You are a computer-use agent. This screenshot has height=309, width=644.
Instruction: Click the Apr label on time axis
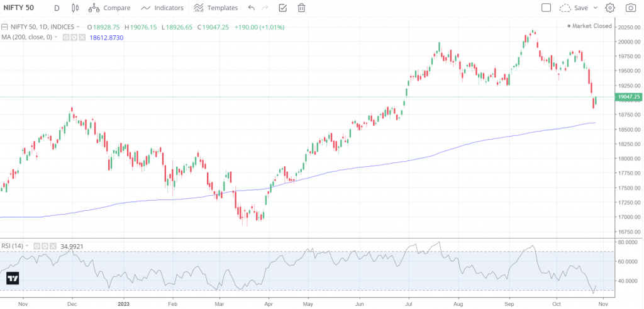tap(269, 304)
